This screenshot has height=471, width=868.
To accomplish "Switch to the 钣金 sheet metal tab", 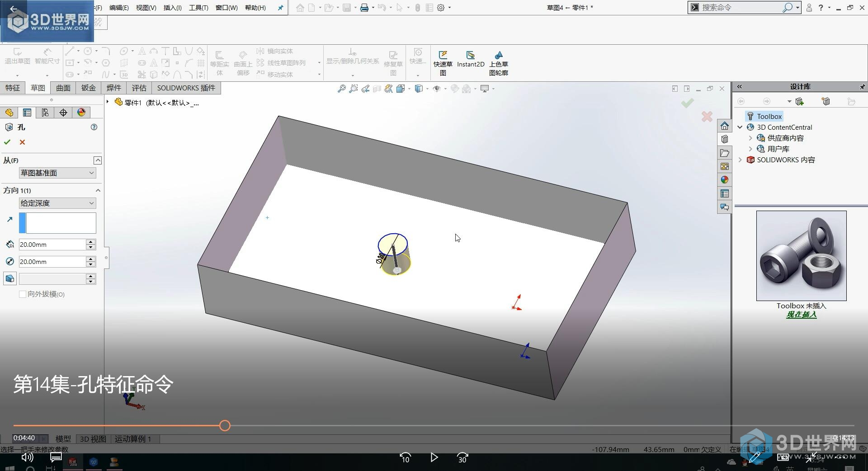I will tap(89, 88).
